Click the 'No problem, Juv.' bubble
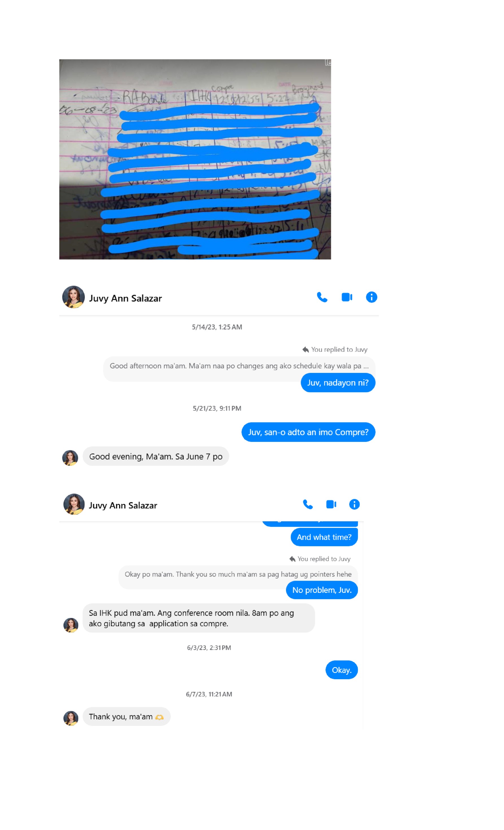This screenshot has width=504, height=830. [322, 590]
